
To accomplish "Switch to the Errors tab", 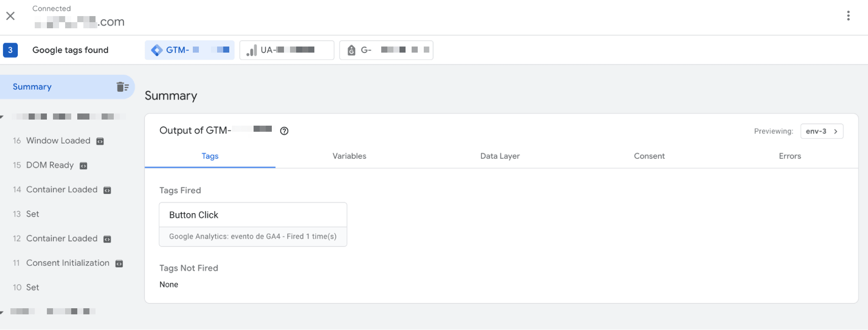I will click(790, 156).
